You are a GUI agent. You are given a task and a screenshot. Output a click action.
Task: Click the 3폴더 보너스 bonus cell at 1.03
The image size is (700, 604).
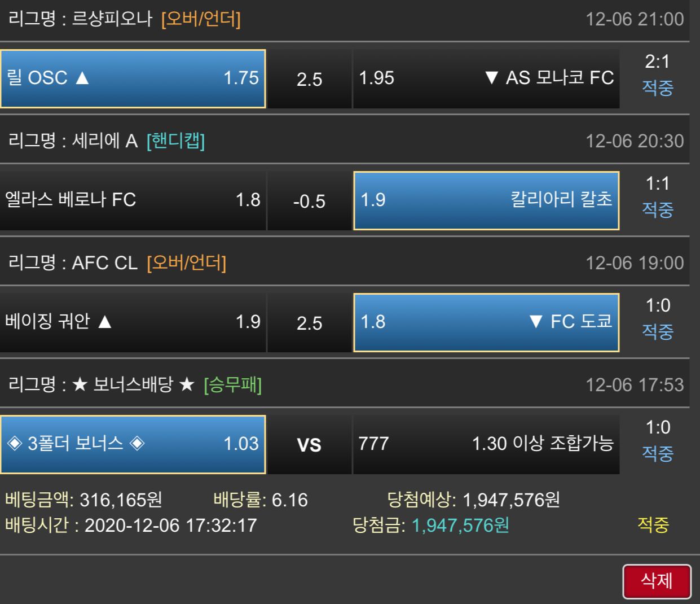point(133,444)
